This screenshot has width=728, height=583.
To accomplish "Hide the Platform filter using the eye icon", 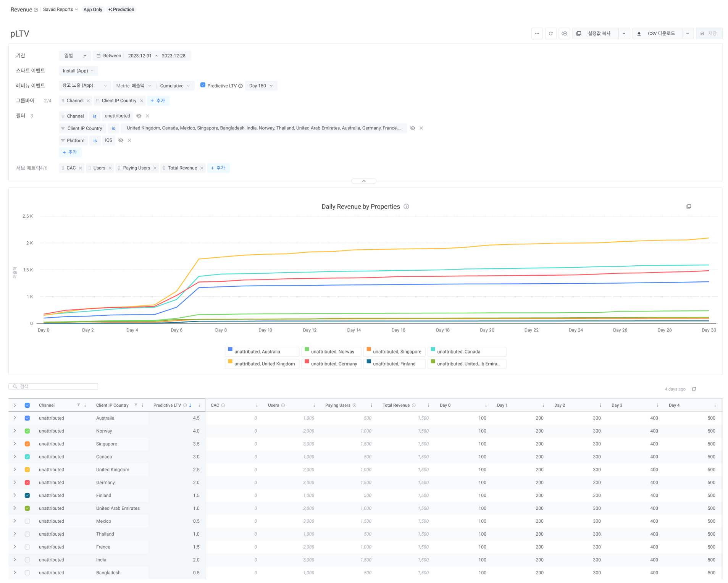I will [121, 141].
